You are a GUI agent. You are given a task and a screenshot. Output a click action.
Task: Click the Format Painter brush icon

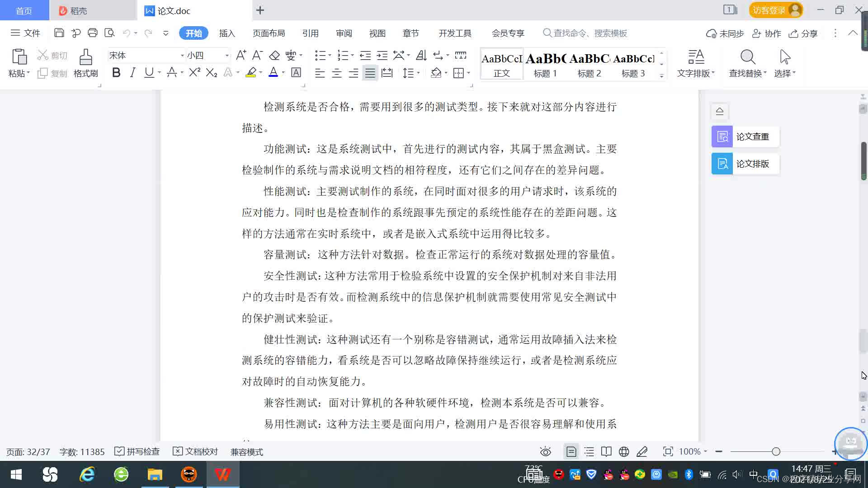click(85, 57)
